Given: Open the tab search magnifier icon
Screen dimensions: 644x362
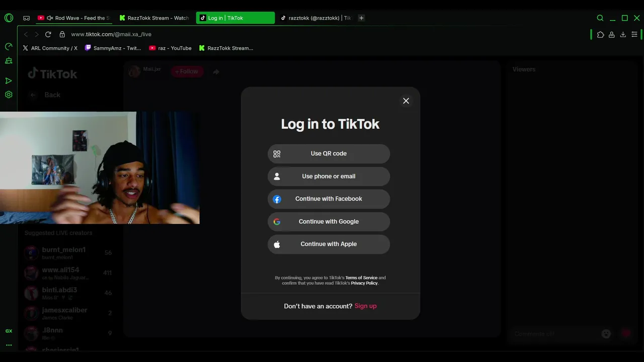Looking at the screenshot, I should (x=600, y=18).
